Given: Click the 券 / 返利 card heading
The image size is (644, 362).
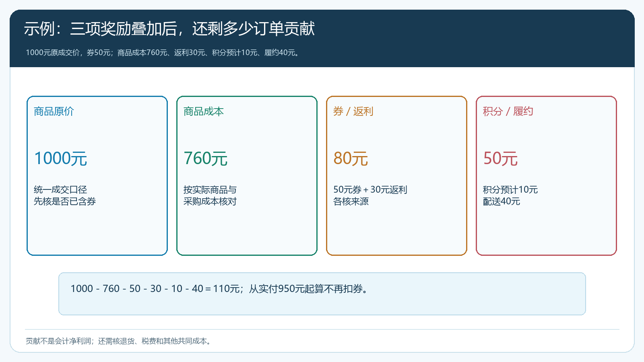Looking at the screenshot, I should 353,111.
